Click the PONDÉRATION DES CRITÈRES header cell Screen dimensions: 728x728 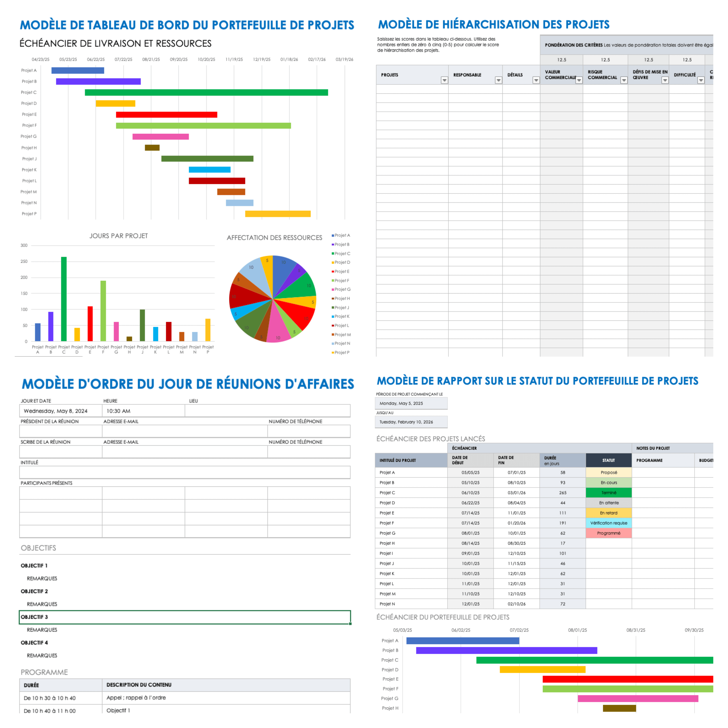coord(626,45)
